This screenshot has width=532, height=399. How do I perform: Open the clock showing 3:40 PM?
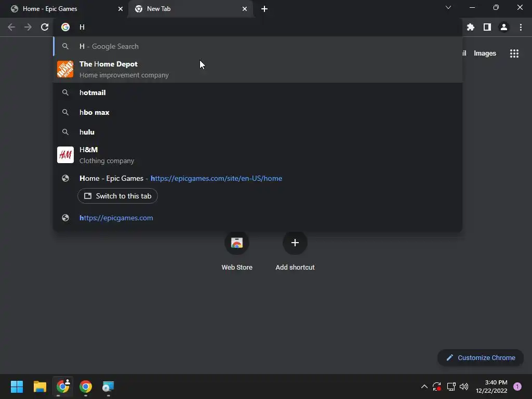point(491,387)
